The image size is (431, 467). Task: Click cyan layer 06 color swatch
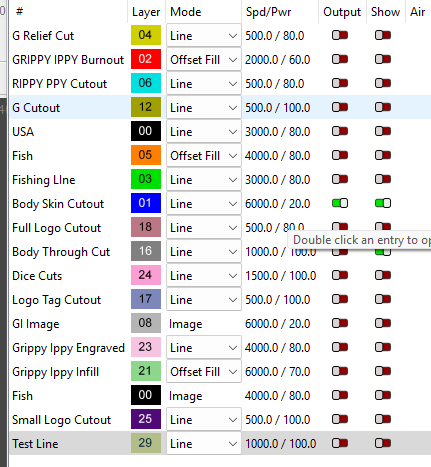146,83
